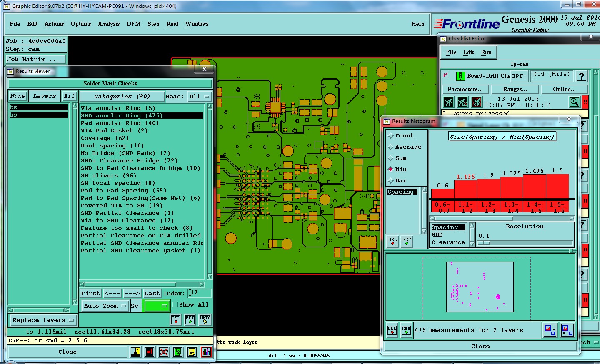Click the Online... button
Viewport: 600px width, 364px height.
[x=564, y=89]
